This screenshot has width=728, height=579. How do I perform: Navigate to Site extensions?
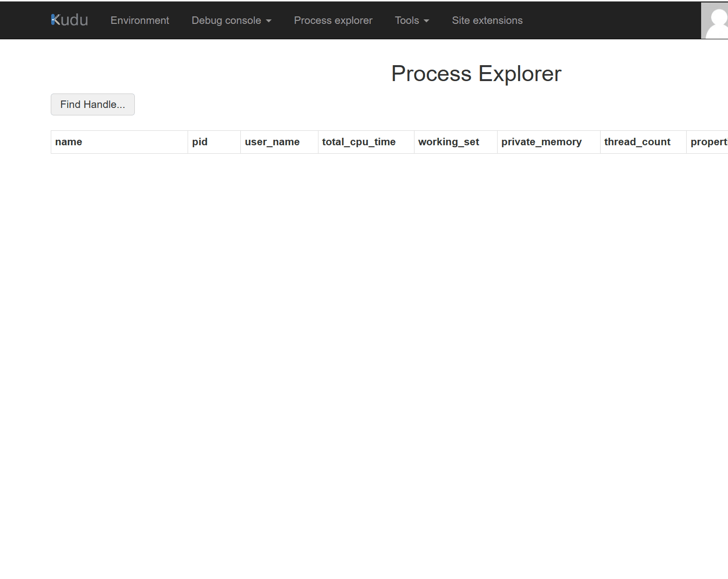487,20
